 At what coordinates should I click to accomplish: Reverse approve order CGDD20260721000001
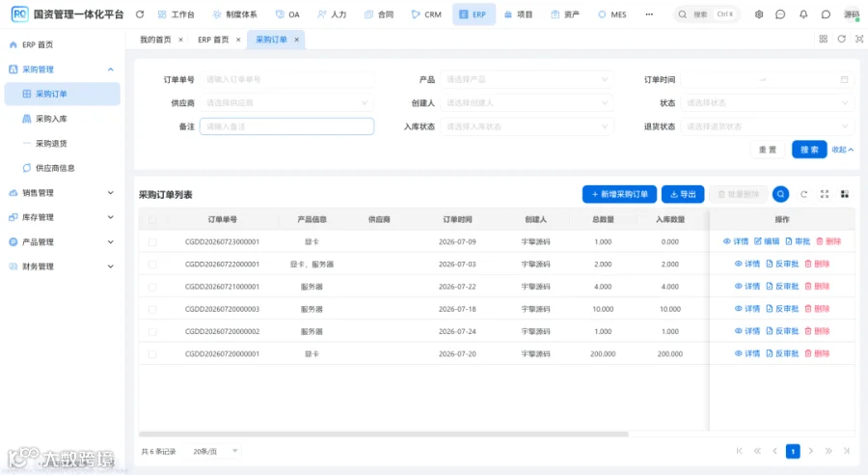pyautogui.click(x=782, y=287)
